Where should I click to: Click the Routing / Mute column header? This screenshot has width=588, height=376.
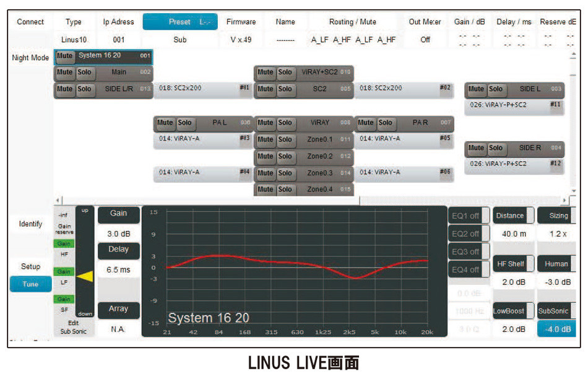coord(353,22)
